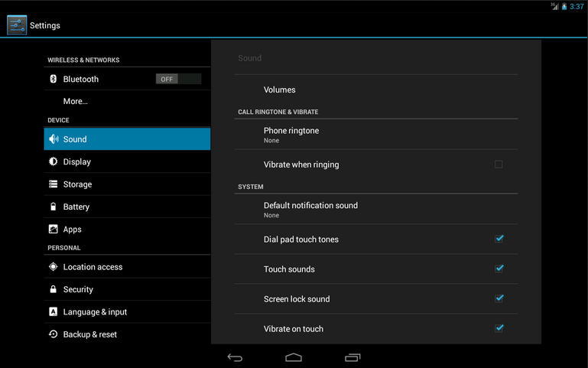Open Language & input settings
This screenshot has width=588, height=368.
coord(127,311)
